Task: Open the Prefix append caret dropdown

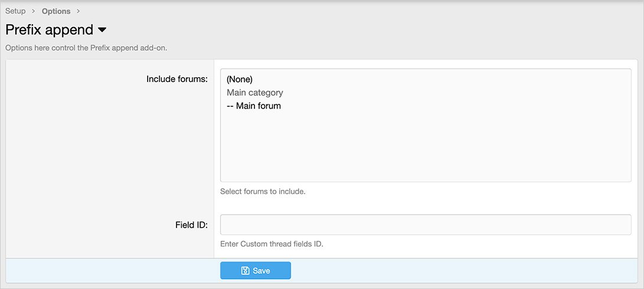Action: (102, 30)
